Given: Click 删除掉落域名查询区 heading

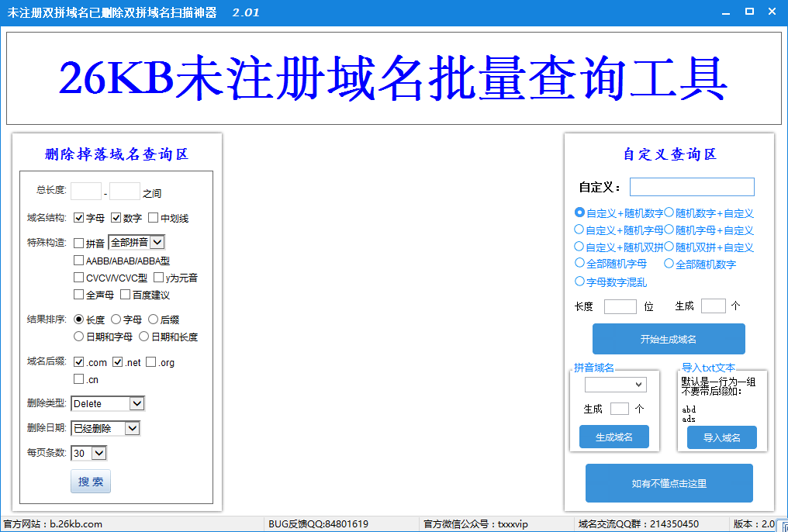Looking at the screenshot, I should pos(116,154).
